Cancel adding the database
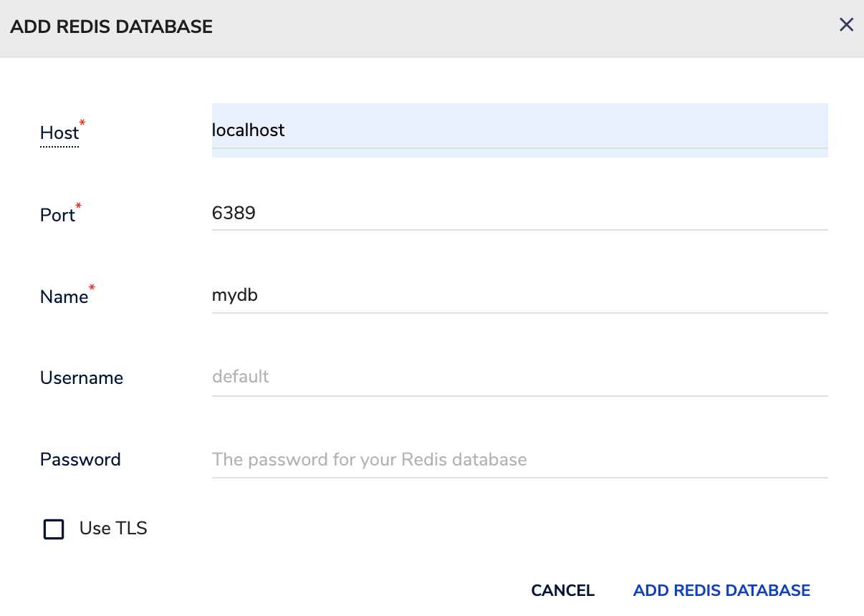864x616 pixels. tap(562, 590)
